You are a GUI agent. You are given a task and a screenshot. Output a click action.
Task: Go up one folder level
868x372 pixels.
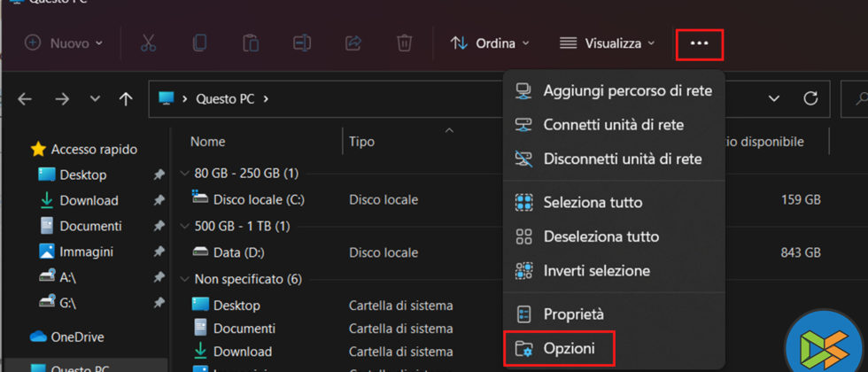(x=126, y=99)
